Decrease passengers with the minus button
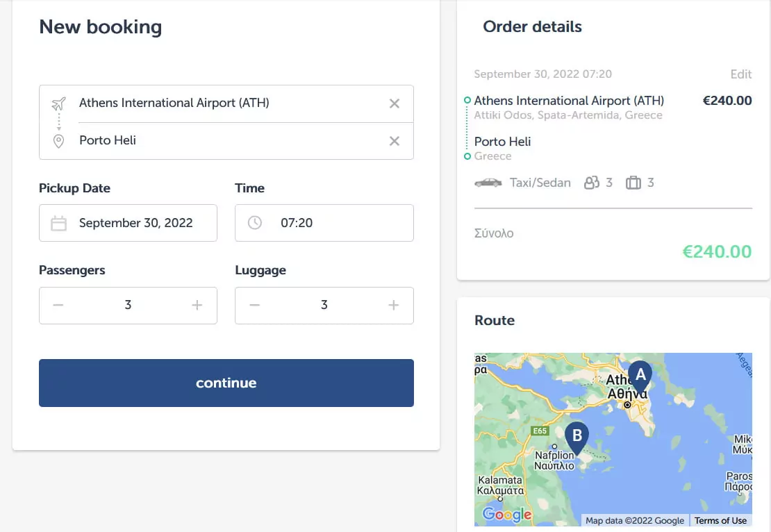 coord(58,306)
